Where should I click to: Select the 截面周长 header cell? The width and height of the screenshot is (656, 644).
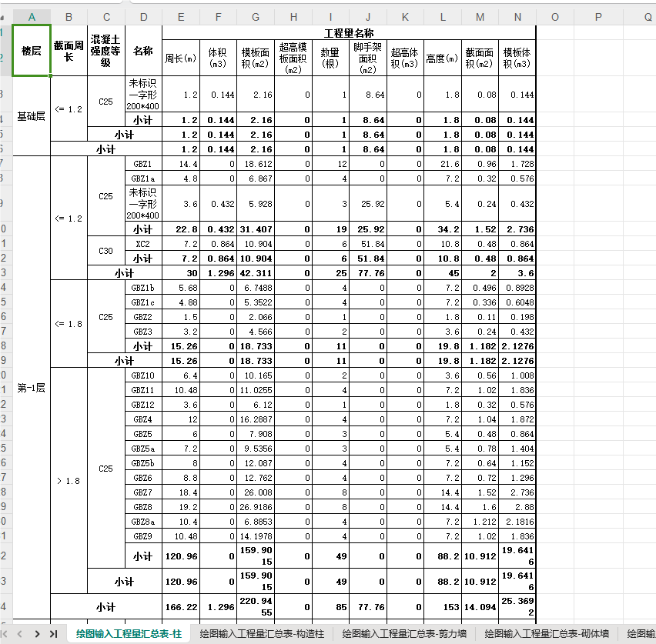[69, 51]
